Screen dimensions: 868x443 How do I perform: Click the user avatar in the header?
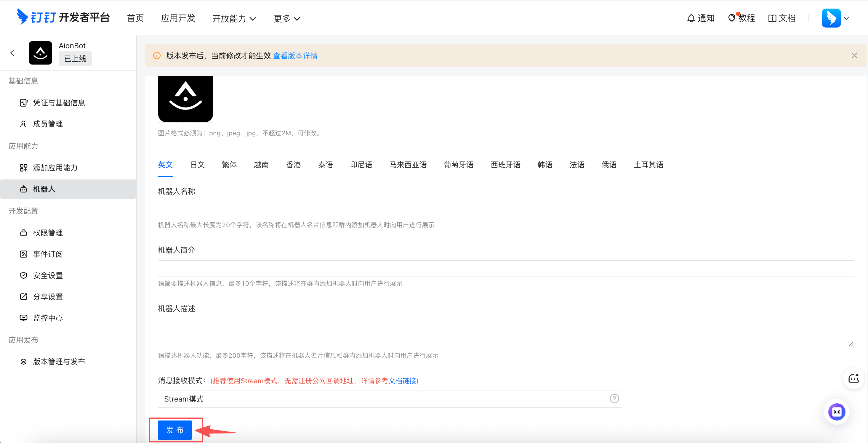pos(831,18)
